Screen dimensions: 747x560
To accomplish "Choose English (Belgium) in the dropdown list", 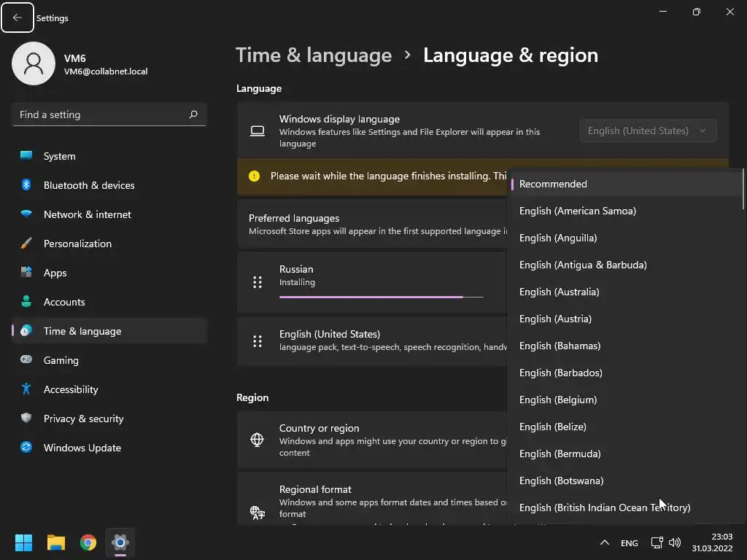I will point(558,400).
